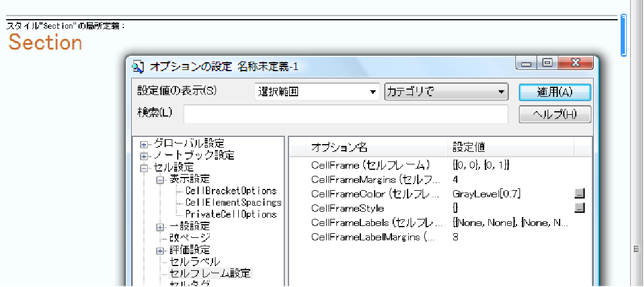Select the セルラベル tree item
The height and width of the screenshot is (287, 644).
195,261
